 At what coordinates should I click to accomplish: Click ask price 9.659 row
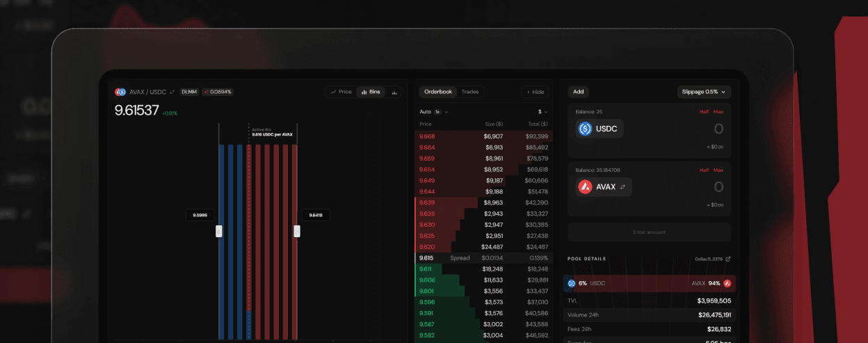[x=484, y=159]
